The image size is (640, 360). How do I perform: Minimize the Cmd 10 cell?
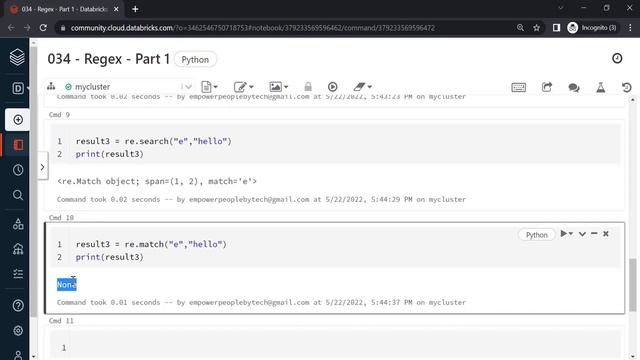tap(594, 233)
